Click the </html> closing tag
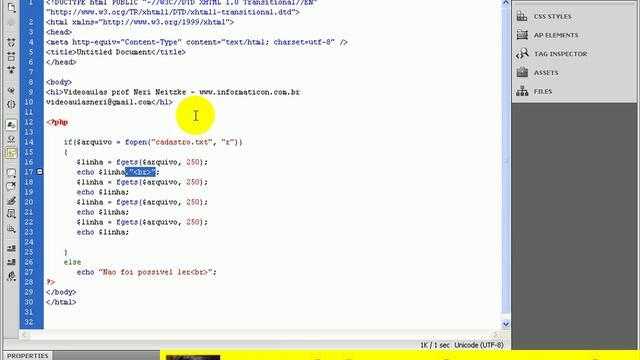640x360 pixels. (61, 302)
